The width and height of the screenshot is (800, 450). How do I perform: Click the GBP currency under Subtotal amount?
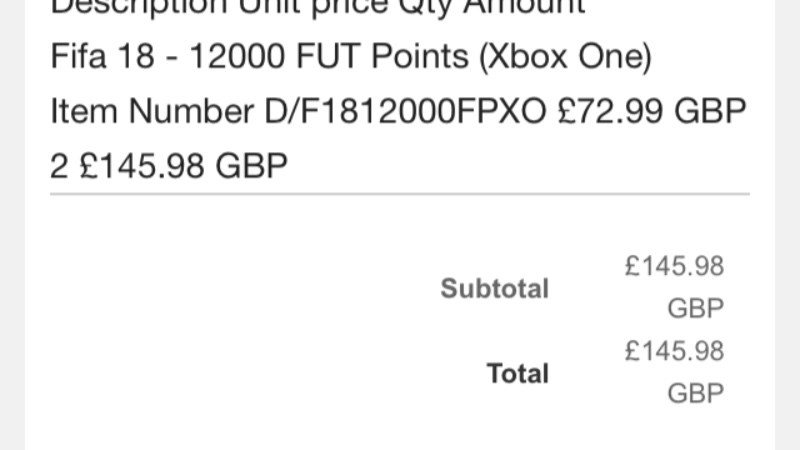(695, 308)
